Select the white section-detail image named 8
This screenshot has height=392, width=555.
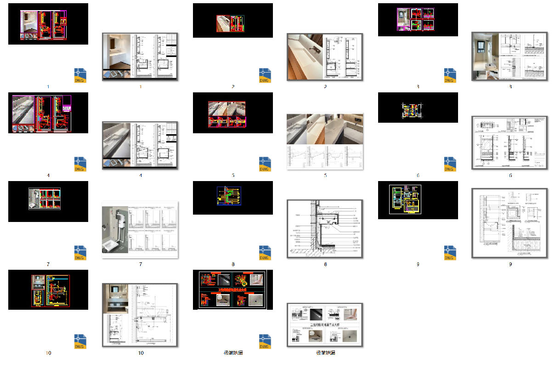[x=325, y=228]
